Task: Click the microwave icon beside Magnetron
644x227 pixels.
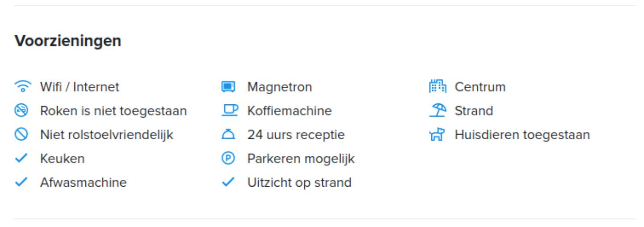Action: (228, 87)
